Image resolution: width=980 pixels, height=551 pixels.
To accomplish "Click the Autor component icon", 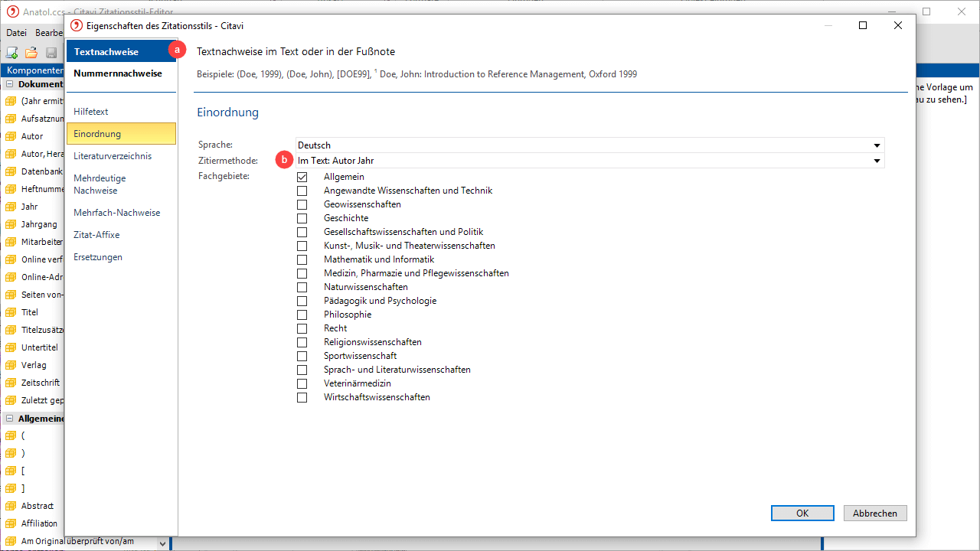I will pos(11,136).
